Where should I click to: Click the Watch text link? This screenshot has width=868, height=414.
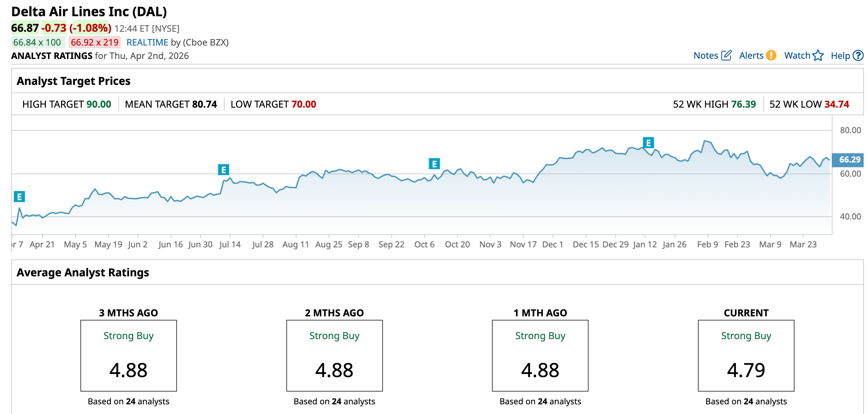(x=797, y=56)
